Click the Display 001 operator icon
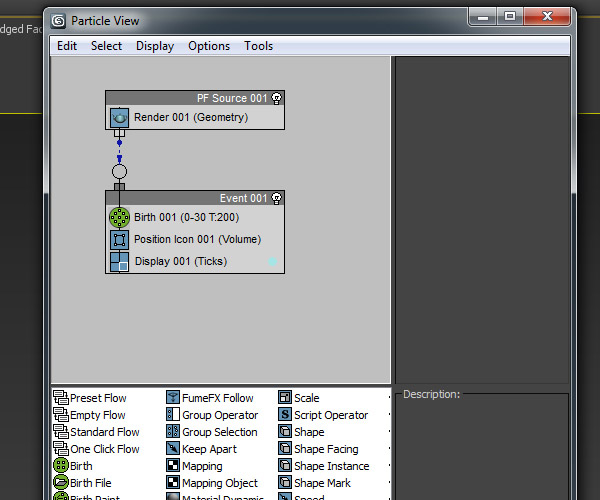The height and width of the screenshot is (500, 600). 119,262
